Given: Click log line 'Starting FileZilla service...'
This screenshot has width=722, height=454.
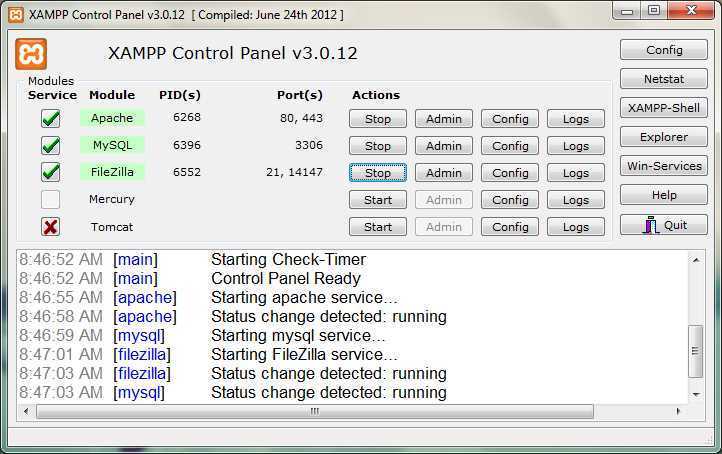Looking at the screenshot, I should point(304,355).
